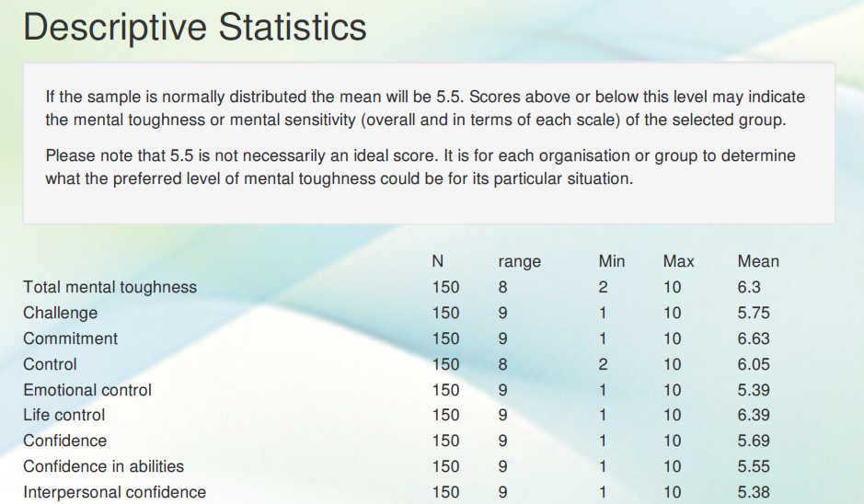This screenshot has height=504, width=864.
Task: Click the Max column header
Action: (x=678, y=261)
